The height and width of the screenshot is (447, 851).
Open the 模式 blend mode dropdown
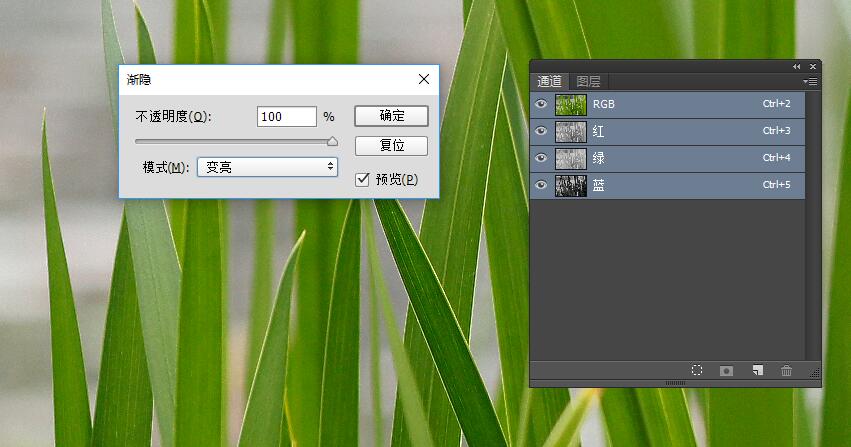tap(267, 167)
